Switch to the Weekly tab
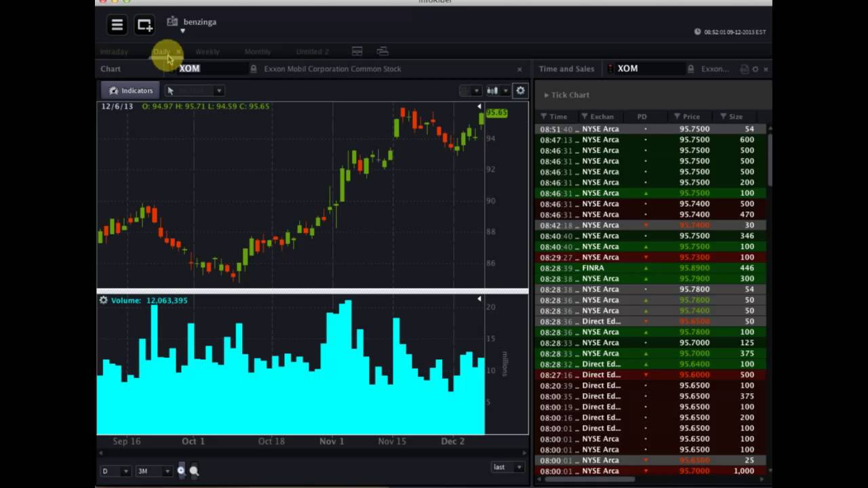The width and height of the screenshot is (868, 488). [x=207, y=52]
